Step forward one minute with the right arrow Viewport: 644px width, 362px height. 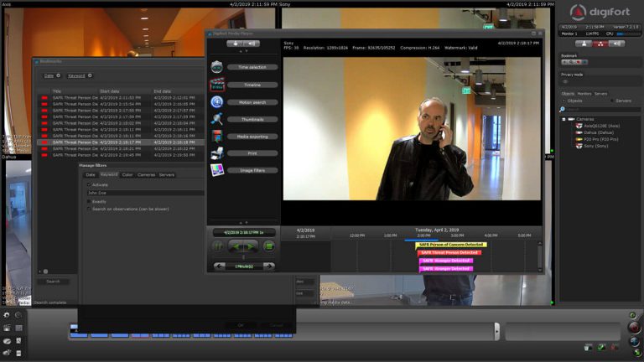269,266
